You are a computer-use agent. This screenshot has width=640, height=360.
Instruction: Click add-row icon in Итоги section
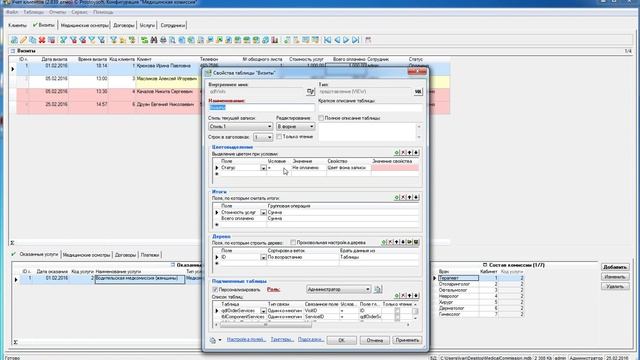click(x=396, y=197)
